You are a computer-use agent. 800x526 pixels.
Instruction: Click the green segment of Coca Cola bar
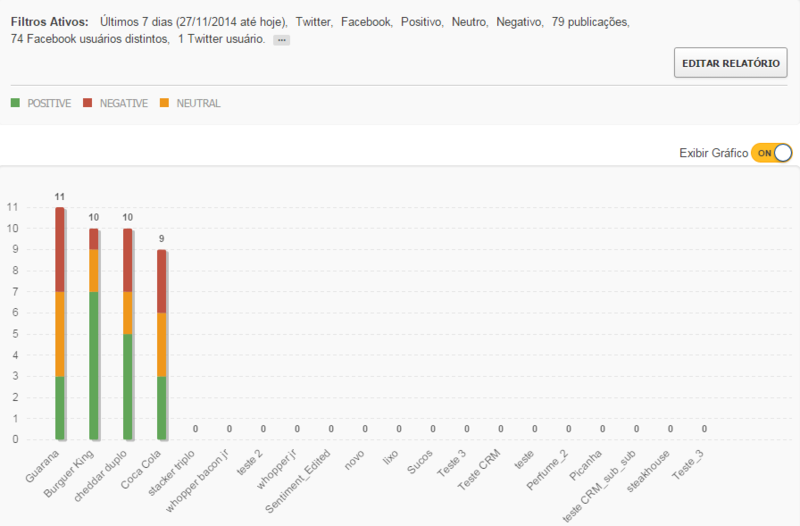pyautogui.click(x=162, y=407)
